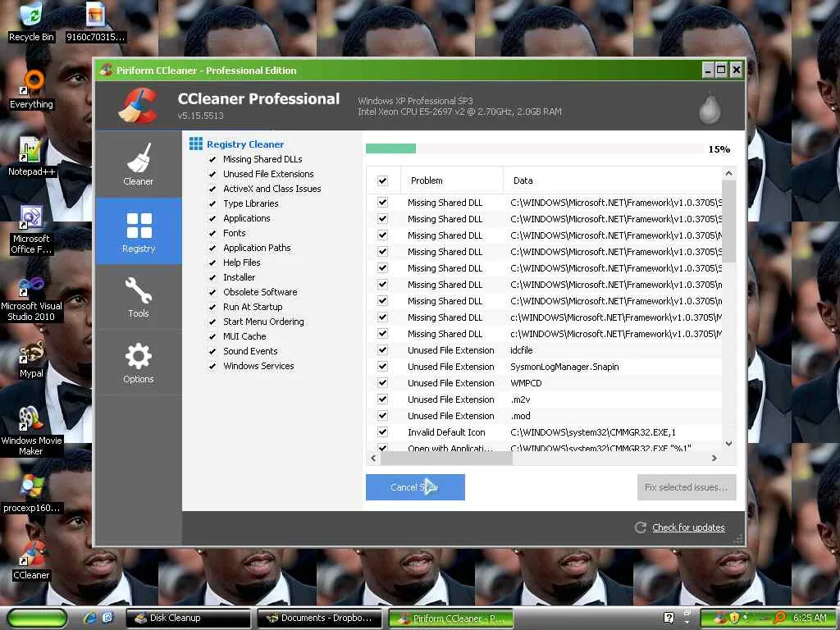Disable Run At Startup scan option

pyautogui.click(x=212, y=307)
